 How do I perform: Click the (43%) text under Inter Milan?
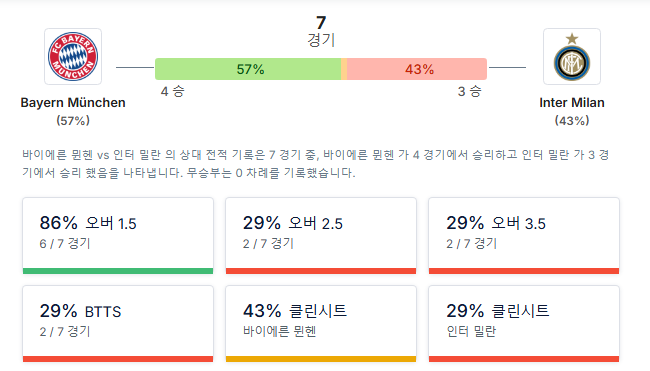[x=572, y=121]
